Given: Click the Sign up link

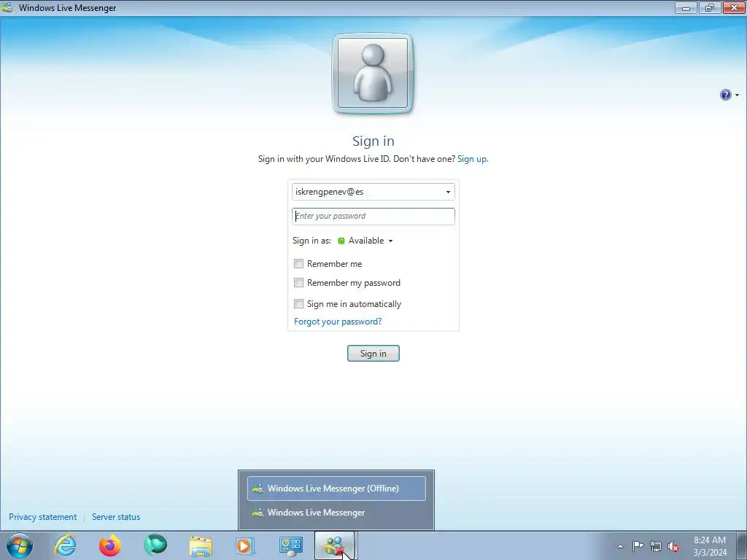Looking at the screenshot, I should (x=473, y=159).
